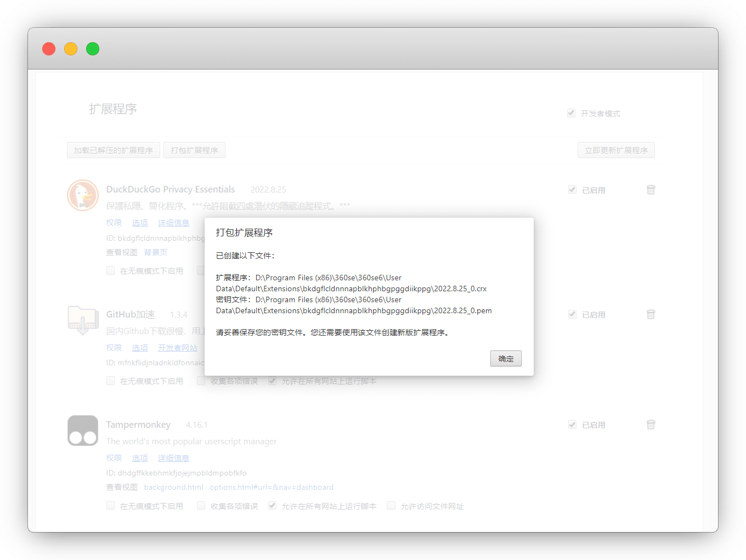Viewport: 746px width, 560px height.
Task: Click 立即更新扩展程序 button
Action: [616, 150]
